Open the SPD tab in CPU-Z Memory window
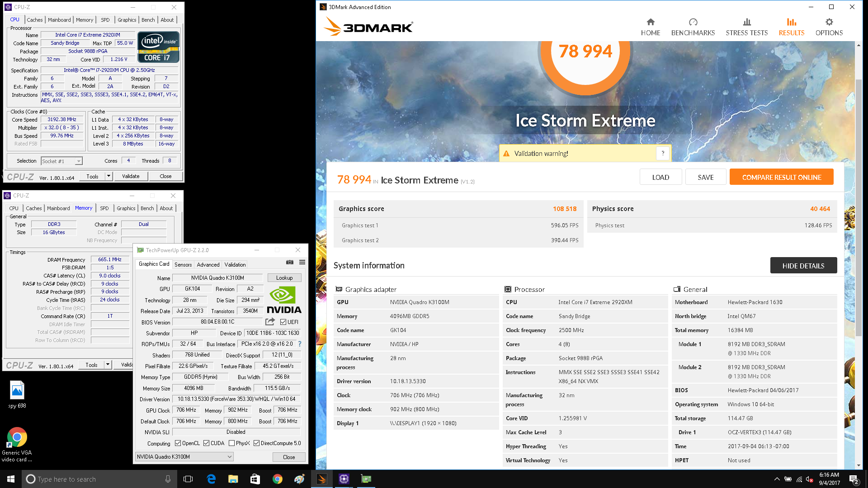The width and height of the screenshot is (868, 488). pos(104,208)
